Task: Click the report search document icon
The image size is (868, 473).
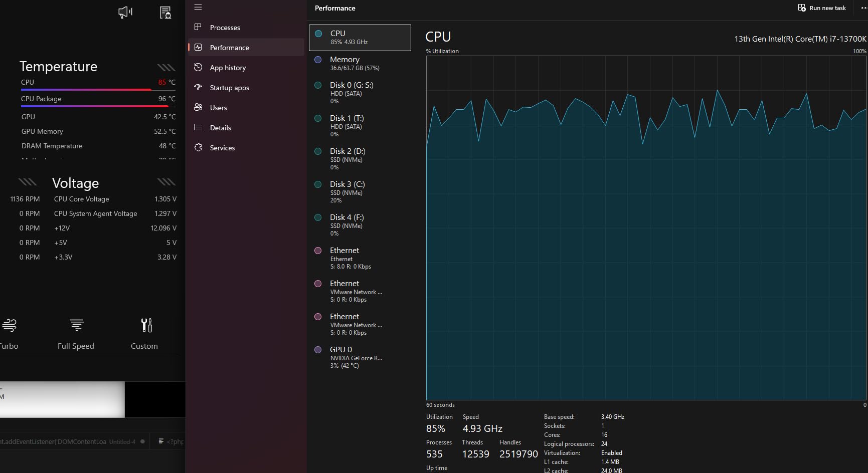Action: 165,12
